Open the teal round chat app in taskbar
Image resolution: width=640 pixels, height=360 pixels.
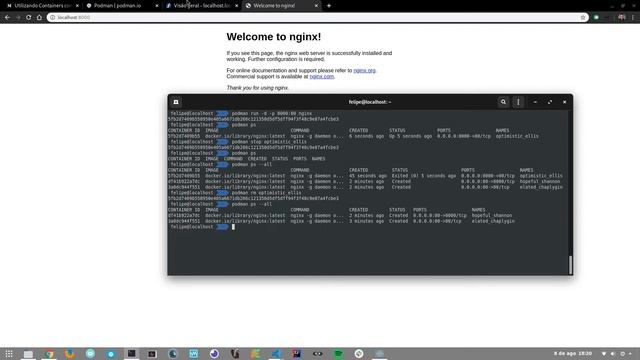coord(90,354)
